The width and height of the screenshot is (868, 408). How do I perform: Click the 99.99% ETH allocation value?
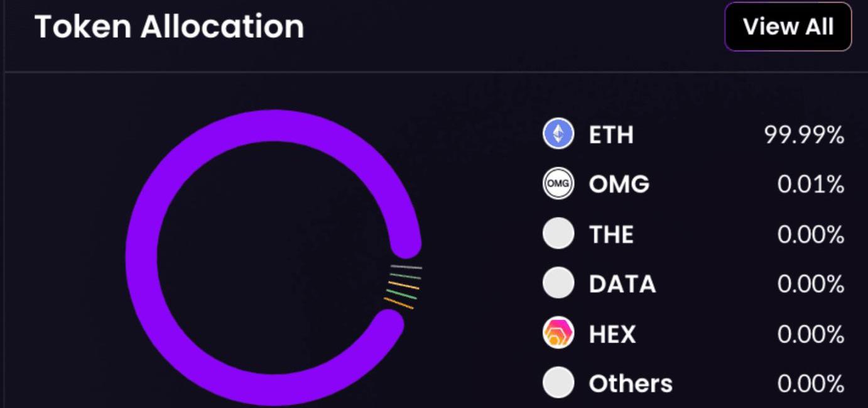pos(804,135)
